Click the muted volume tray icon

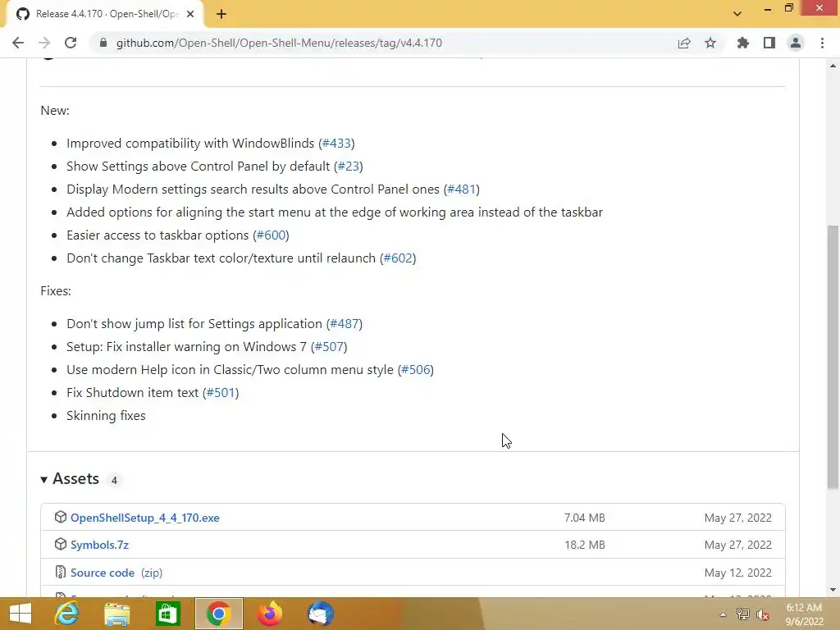tap(763, 614)
